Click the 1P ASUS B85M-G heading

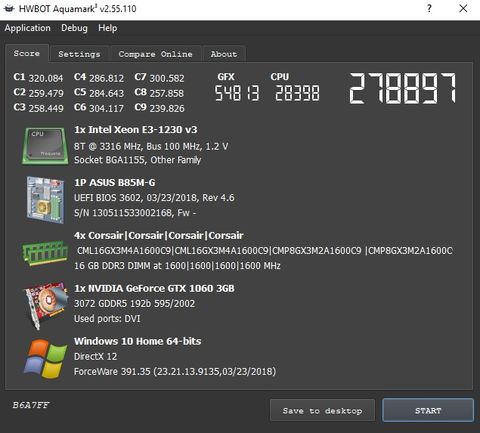[115, 182]
